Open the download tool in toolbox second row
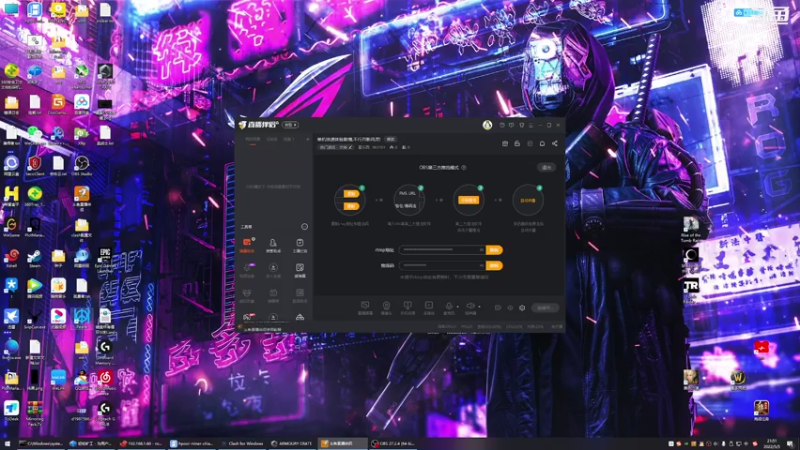The height and width of the screenshot is (450, 800). click(273, 269)
